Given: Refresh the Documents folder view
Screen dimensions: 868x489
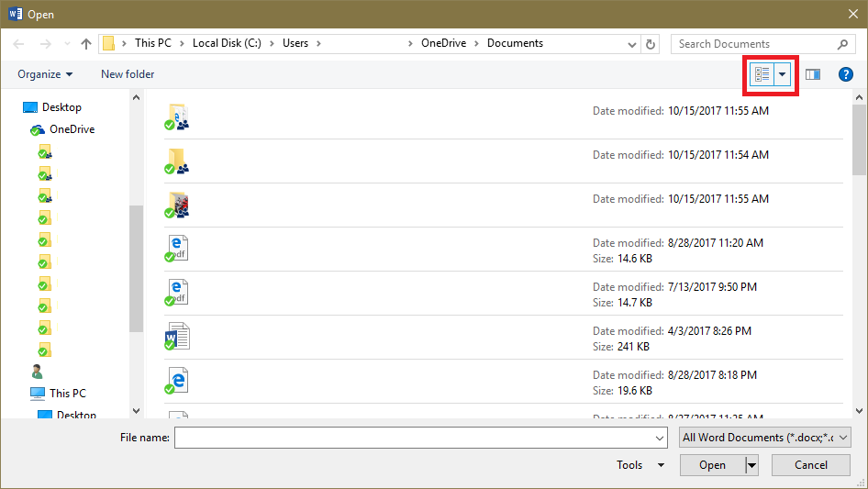Looking at the screenshot, I should pos(651,44).
